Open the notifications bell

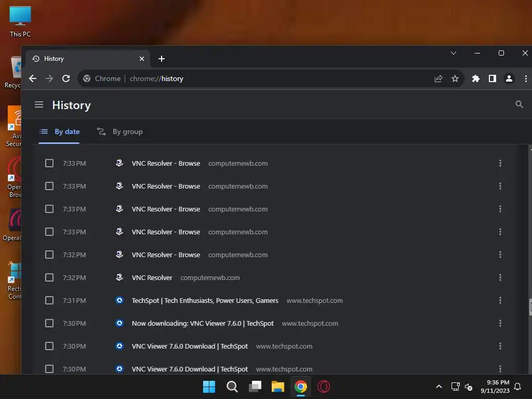[517, 387]
